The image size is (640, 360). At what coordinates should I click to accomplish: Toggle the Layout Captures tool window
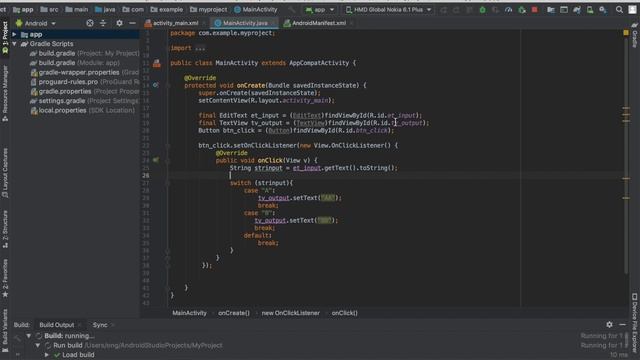pyautogui.click(x=5, y=173)
